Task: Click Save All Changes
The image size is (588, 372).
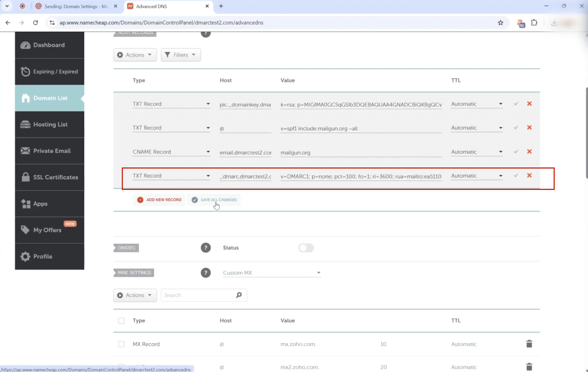Action: tap(214, 200)
